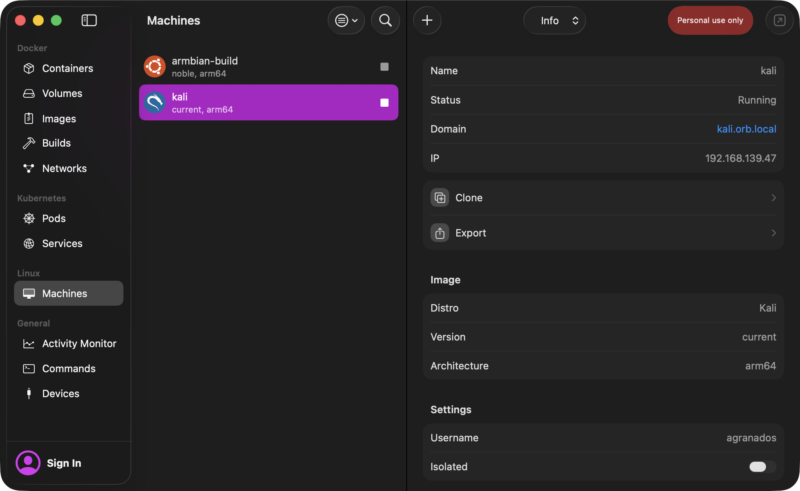Viewport: 800px width, 491px height.
Task: Open the kali.orb.local domain link
Action: [746, 129]
